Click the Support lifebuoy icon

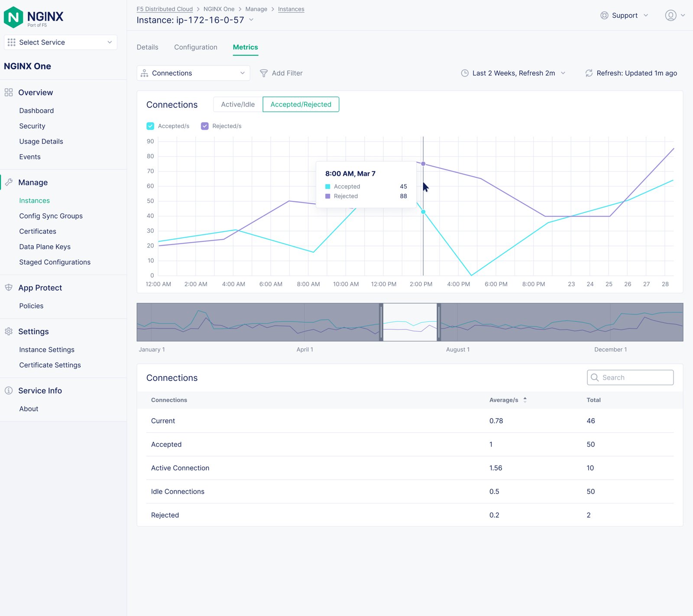pos(604,16)
